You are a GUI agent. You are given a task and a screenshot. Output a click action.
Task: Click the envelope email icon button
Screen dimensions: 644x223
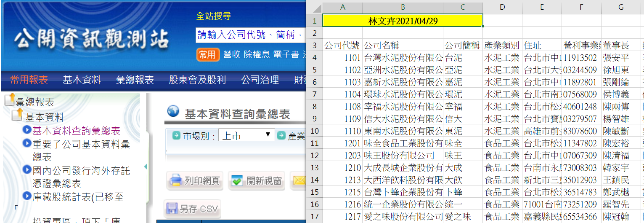click(299, 181)
